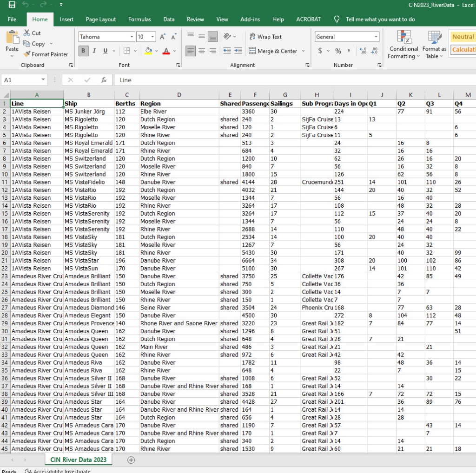The height and width of the screenshot is (473, 476).
Task: Align cell text to the right
Action: [x=213, y=51]
